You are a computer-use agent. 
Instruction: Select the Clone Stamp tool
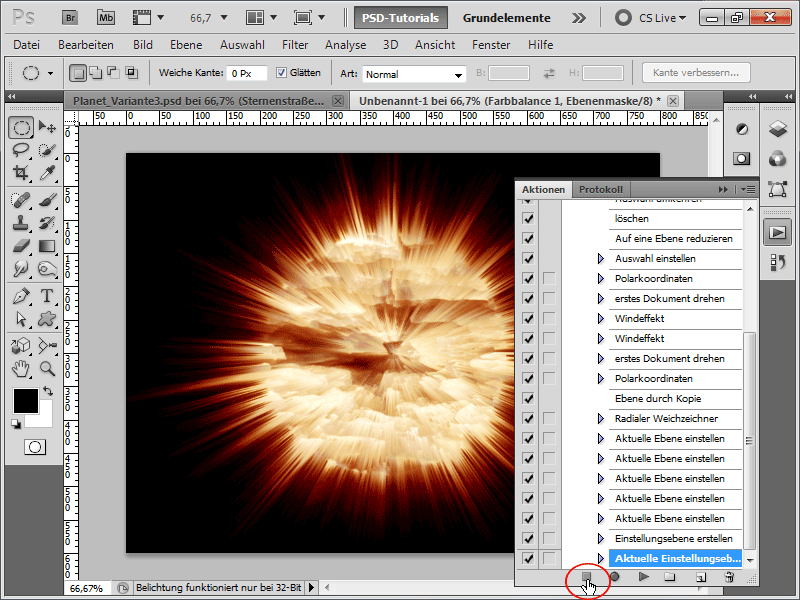coord(21,223)
